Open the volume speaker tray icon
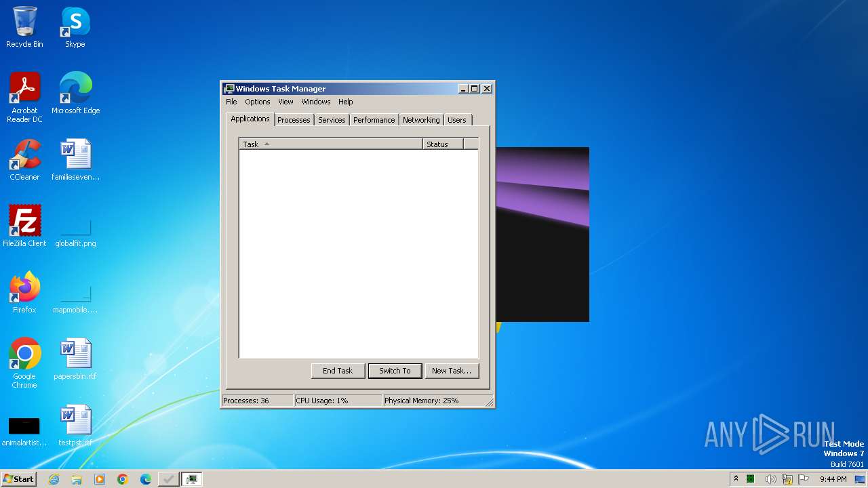The image size is (868, 488). coord(770,479)
